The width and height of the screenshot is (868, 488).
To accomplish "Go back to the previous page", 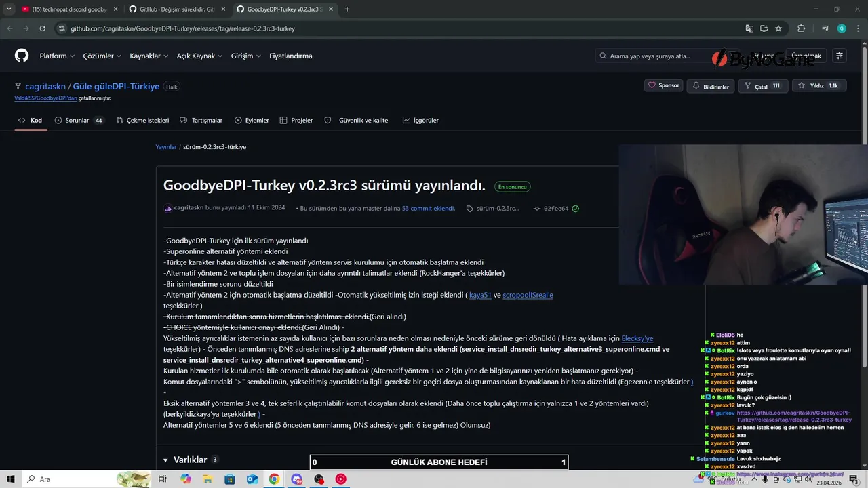I will [9, 28].
